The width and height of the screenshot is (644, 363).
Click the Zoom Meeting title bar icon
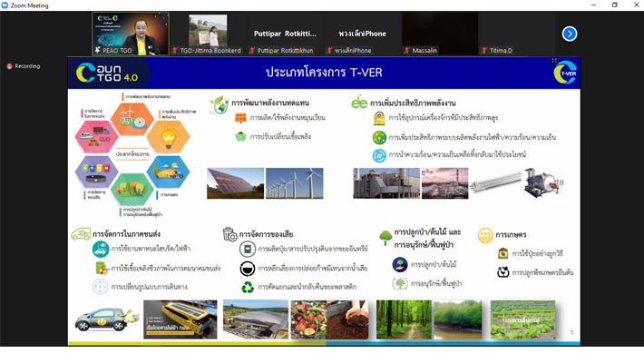(7, 5)
